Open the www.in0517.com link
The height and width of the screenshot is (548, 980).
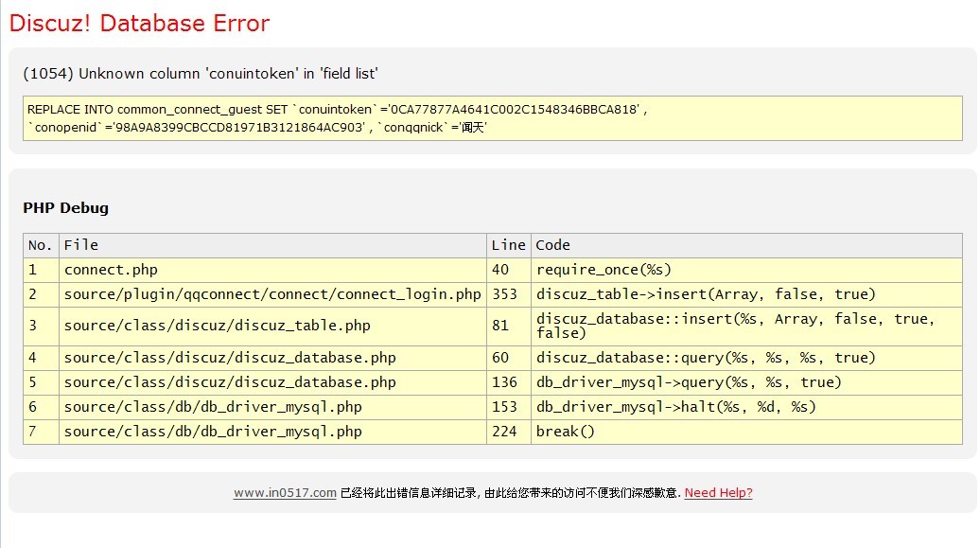pyautogui.click(x=285, y=493)
